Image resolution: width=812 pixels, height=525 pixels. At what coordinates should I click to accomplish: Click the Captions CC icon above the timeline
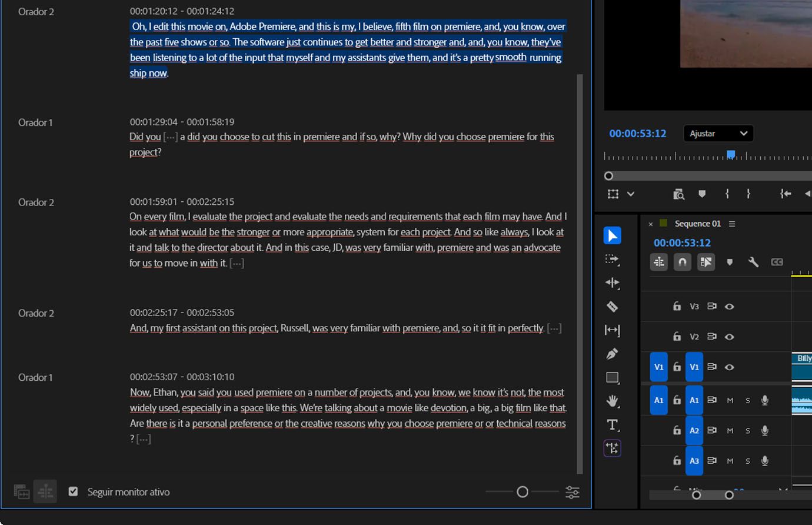777,262
